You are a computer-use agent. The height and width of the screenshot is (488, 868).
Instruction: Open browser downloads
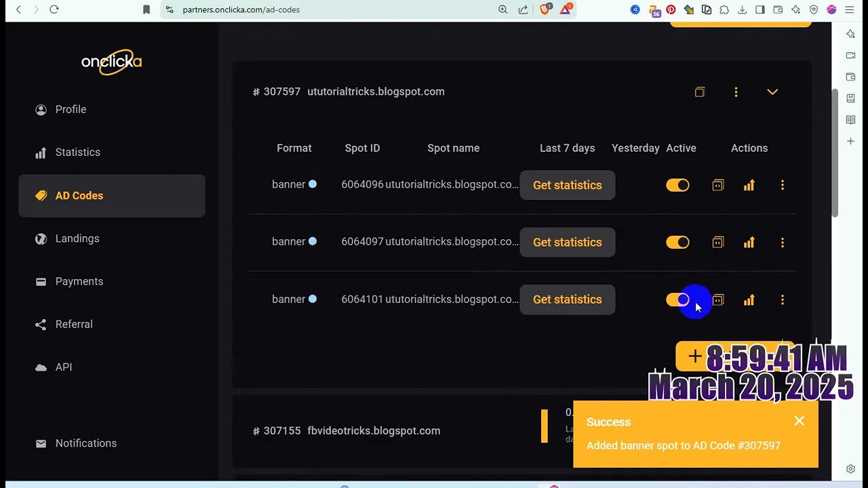tap(742, 9)
